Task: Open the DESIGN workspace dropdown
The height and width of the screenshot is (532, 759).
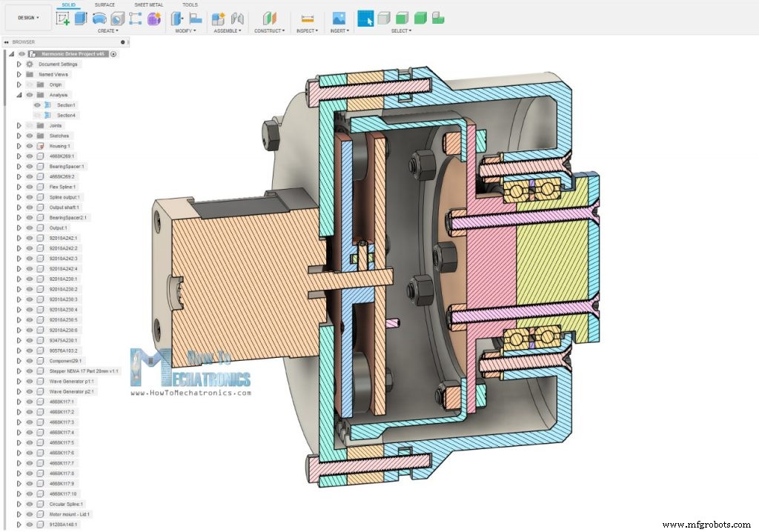Action: 27,18
